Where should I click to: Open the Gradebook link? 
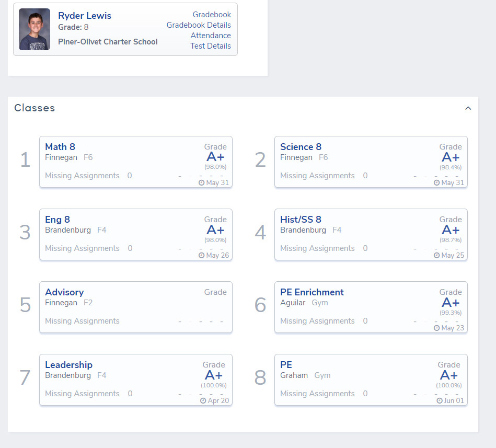[x=212, y=15]
